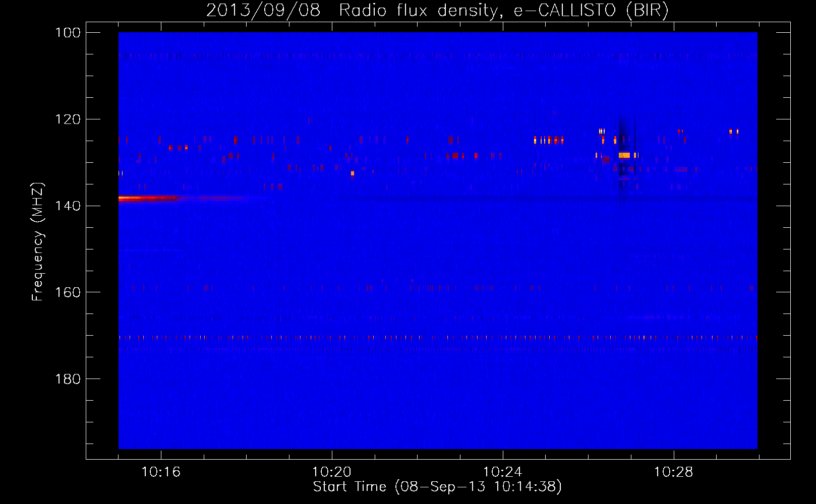This screenshot has height=504, width=816.
Task: Click the 10:20 time tick label
Action: tap(332, 472)
